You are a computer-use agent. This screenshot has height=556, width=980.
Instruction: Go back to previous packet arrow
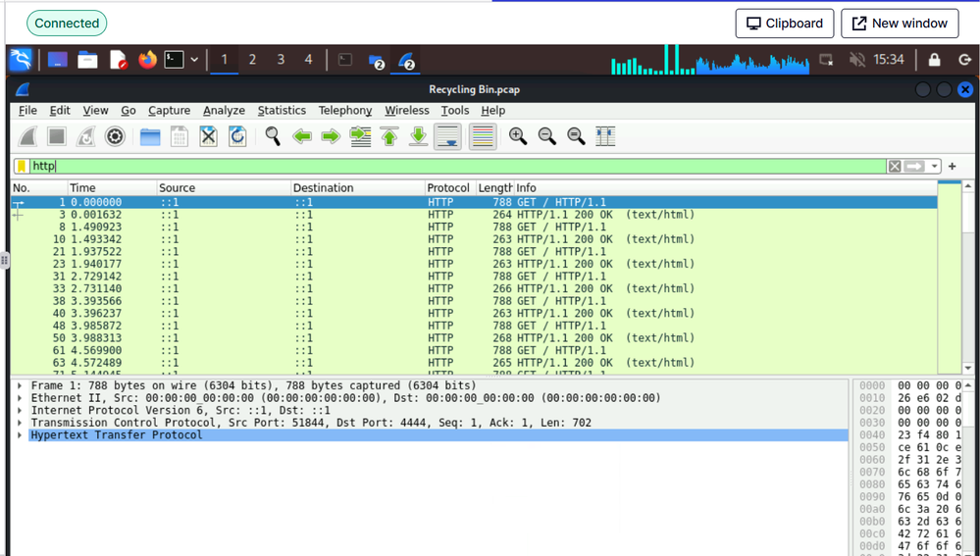[x=302, y=137]
